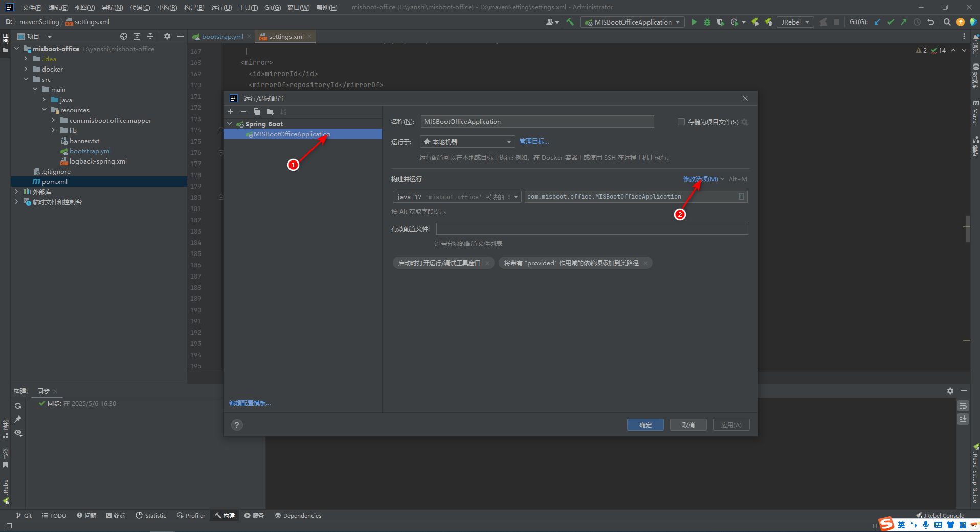Remove the 启动时打开运行/调试工具窗口 option tag
980x532 pixels.
click(487, 263)
